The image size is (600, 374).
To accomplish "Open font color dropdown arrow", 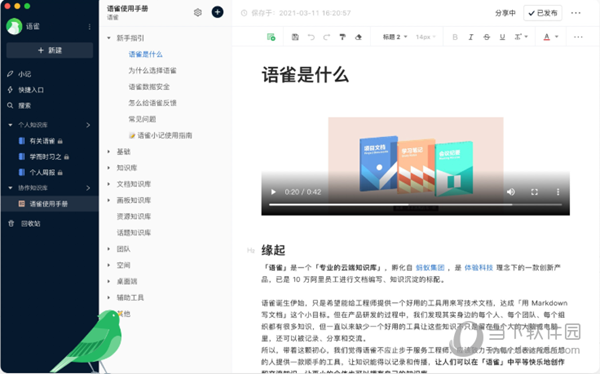I will tap(557, 37).
